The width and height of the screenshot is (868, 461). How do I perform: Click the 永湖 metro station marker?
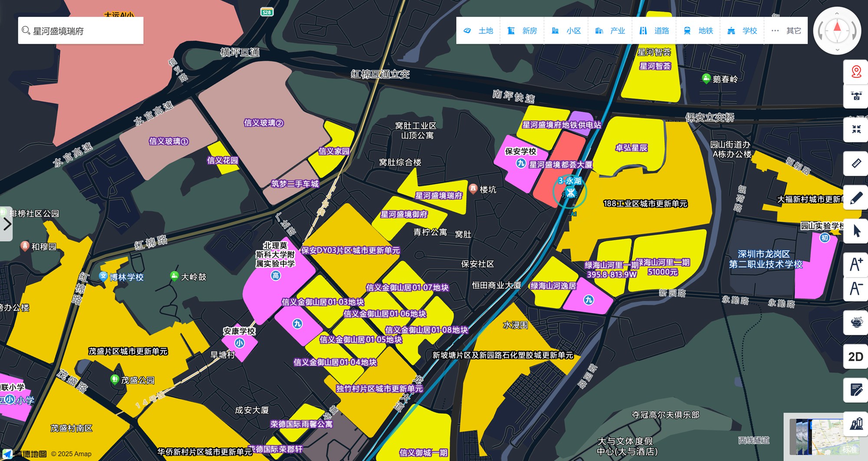570,192
